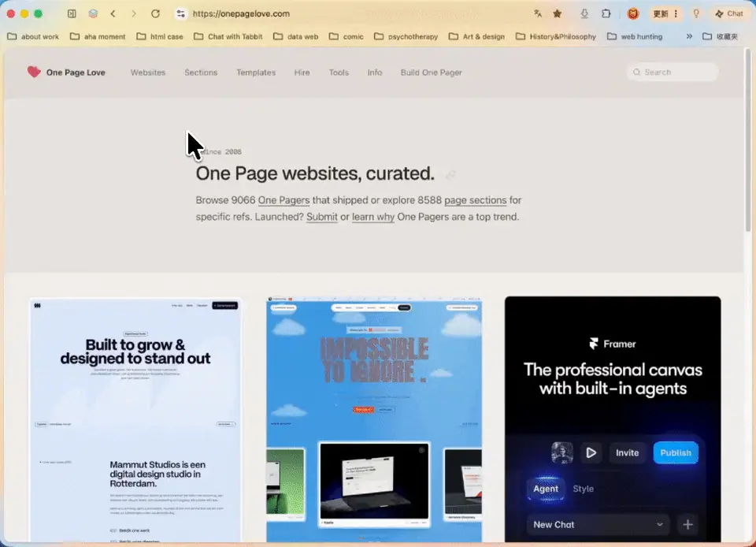This screenshot has height=547, width=756.
Task: Open site settings icon beside the URL
Action: point(181,13)
